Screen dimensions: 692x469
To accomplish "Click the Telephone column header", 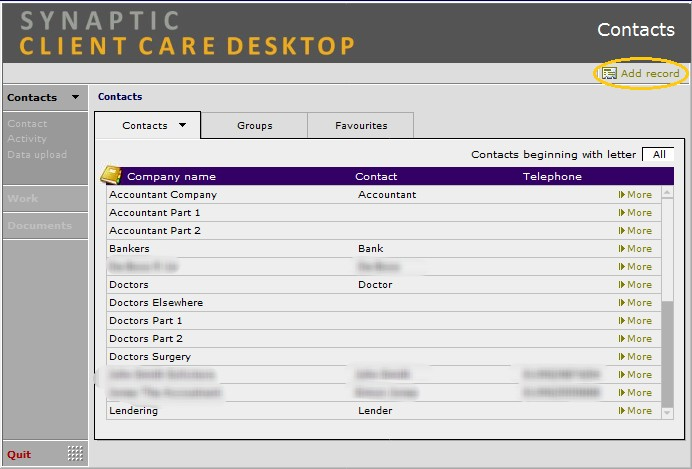I will 552,176.
